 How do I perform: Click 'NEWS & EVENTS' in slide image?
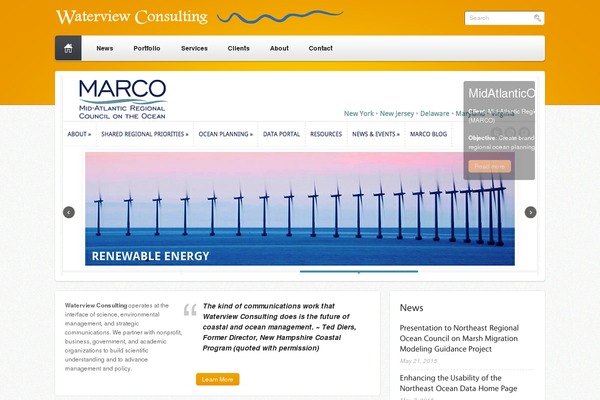(x=376, y=134)
